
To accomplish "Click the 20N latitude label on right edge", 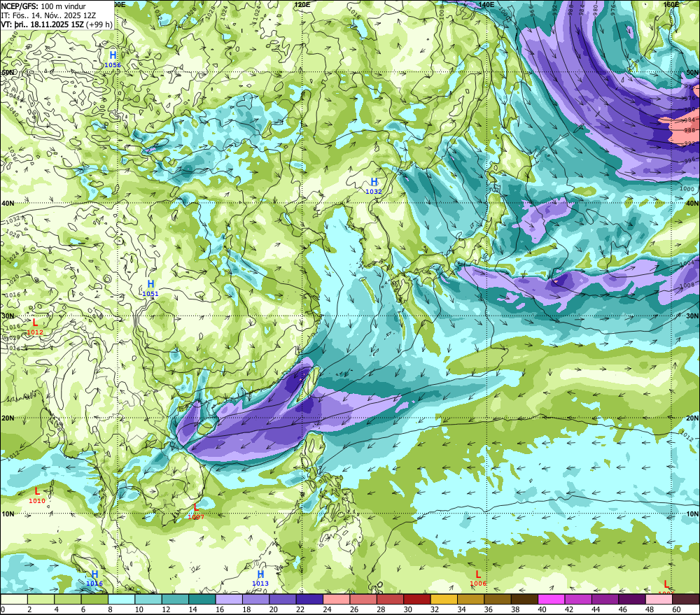I will pos(692,418).
